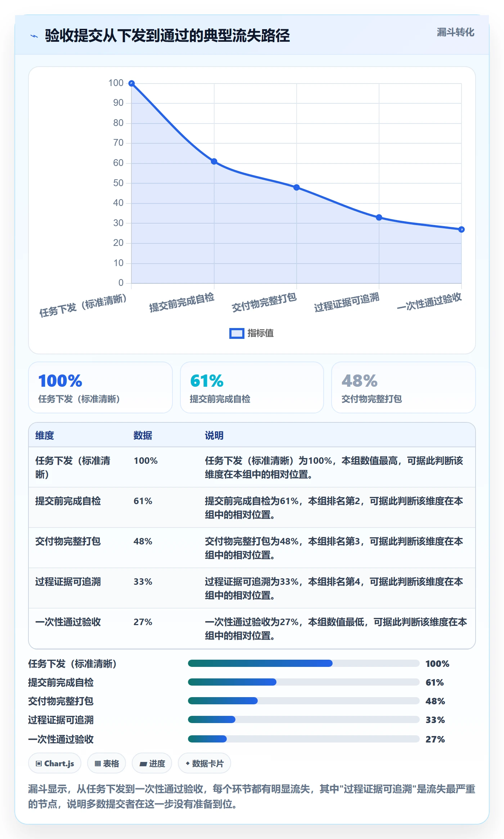Image resolution: width=504 pixels, height=839 pixels.
Task: Click the 过程证据可追溯 progress bar
Action: point(304,719)
